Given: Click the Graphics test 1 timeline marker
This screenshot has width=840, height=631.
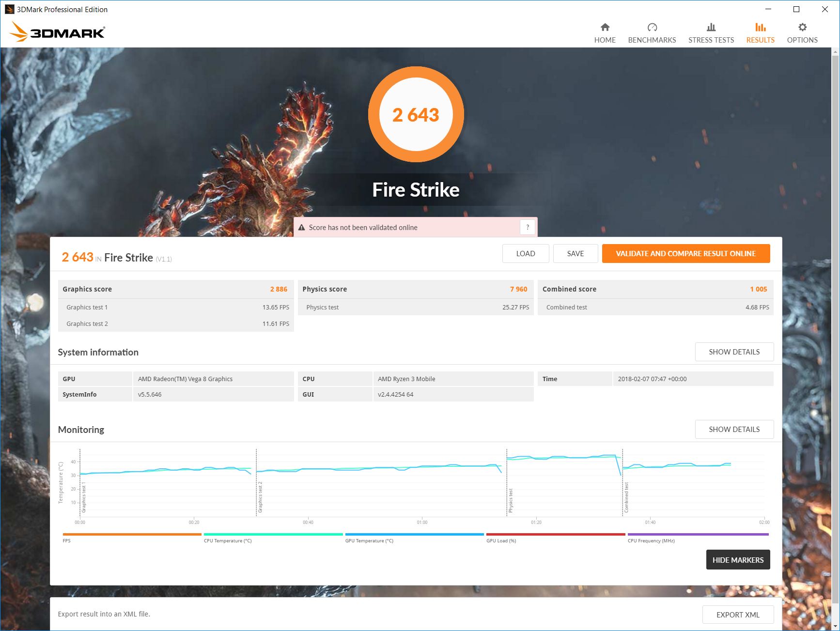Looking at the screenshot, I should pyautogui.click(x=84, y=497).
